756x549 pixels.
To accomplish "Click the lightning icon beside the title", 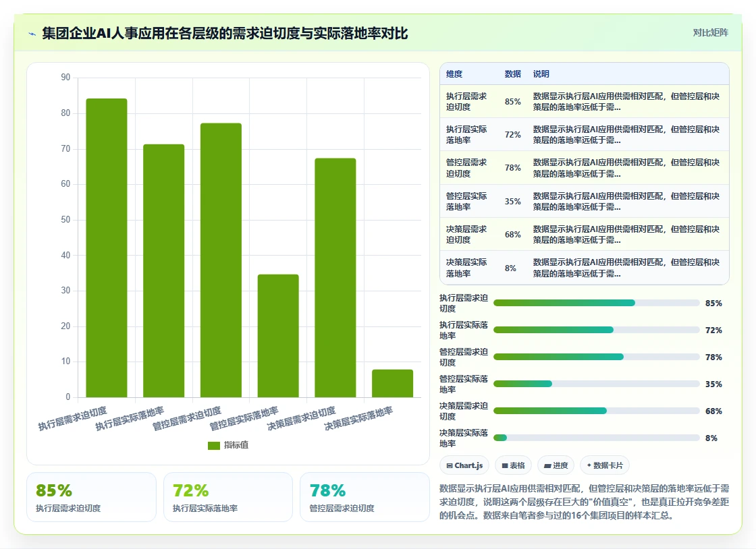I will tap(32, 34).
